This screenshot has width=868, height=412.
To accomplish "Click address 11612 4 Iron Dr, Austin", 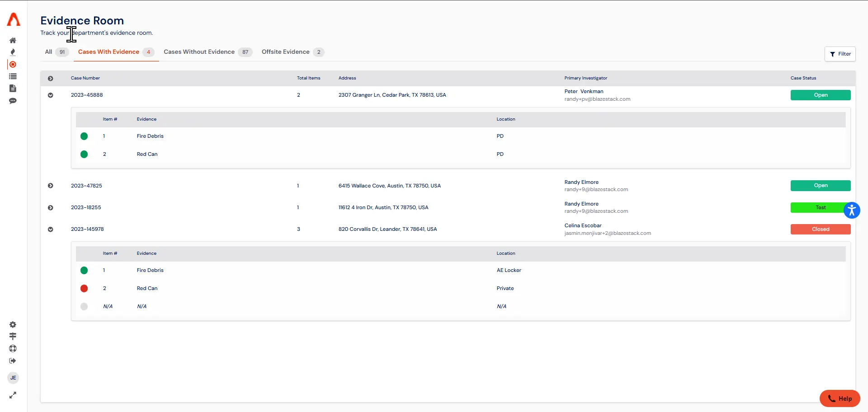I will pos(383,207).
